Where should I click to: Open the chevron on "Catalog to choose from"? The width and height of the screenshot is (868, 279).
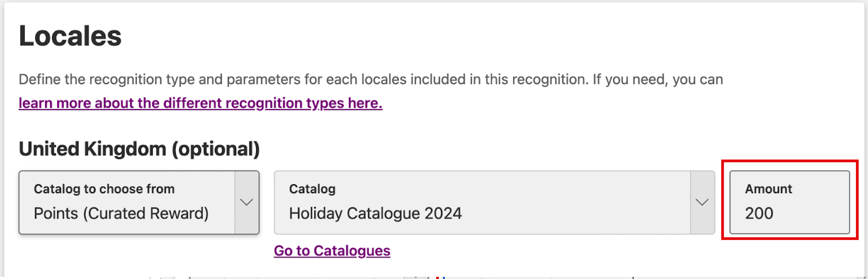tap(246, 202)
